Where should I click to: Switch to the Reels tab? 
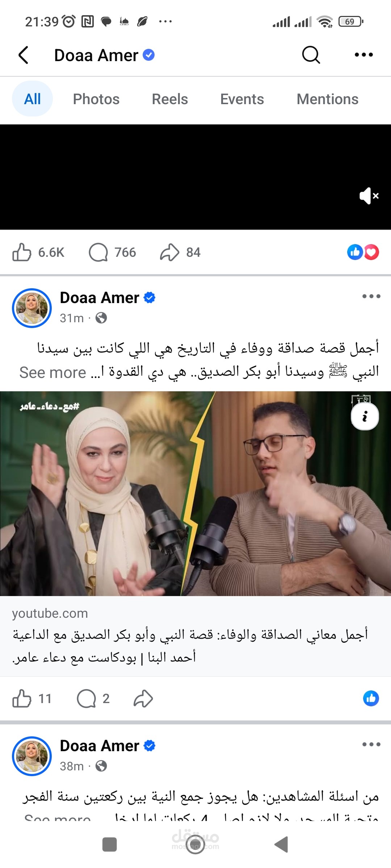point(170,99)
